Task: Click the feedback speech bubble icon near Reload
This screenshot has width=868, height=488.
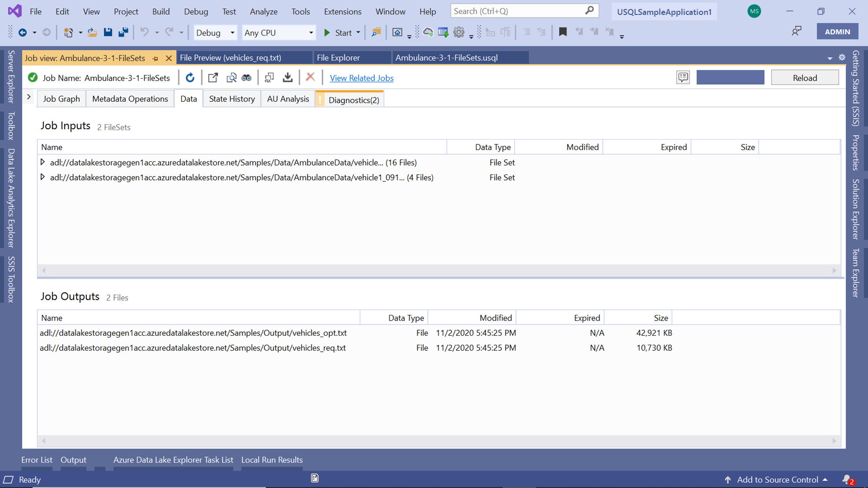Action: coord(683,78)
